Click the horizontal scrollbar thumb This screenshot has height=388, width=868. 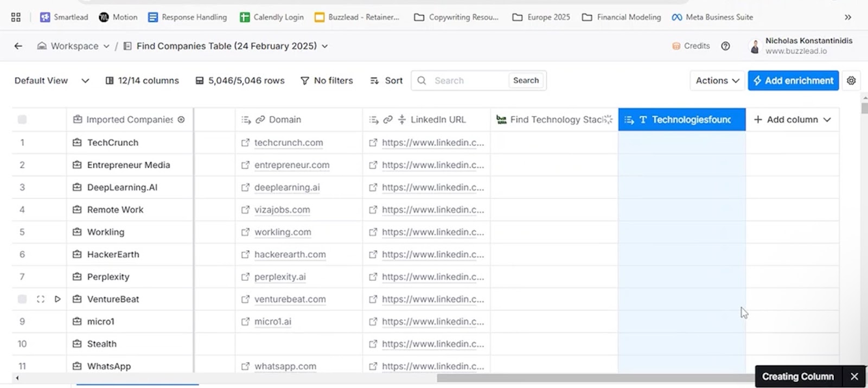pos(596,378)
